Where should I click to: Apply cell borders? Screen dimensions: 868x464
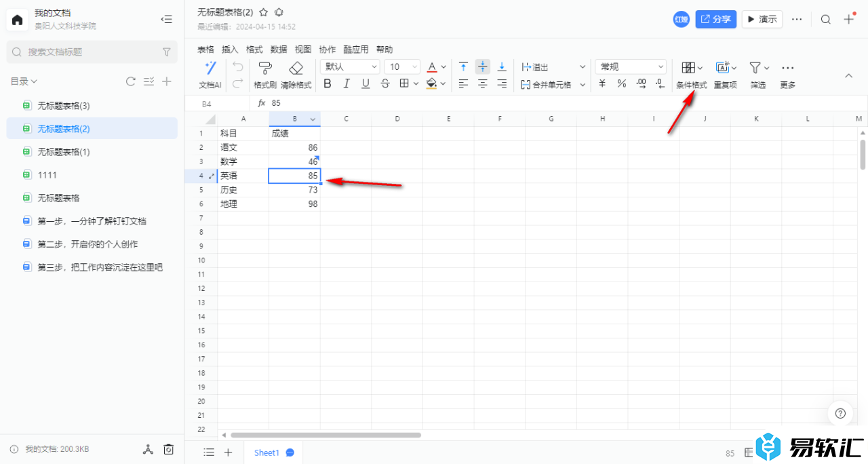coord(404,83)
